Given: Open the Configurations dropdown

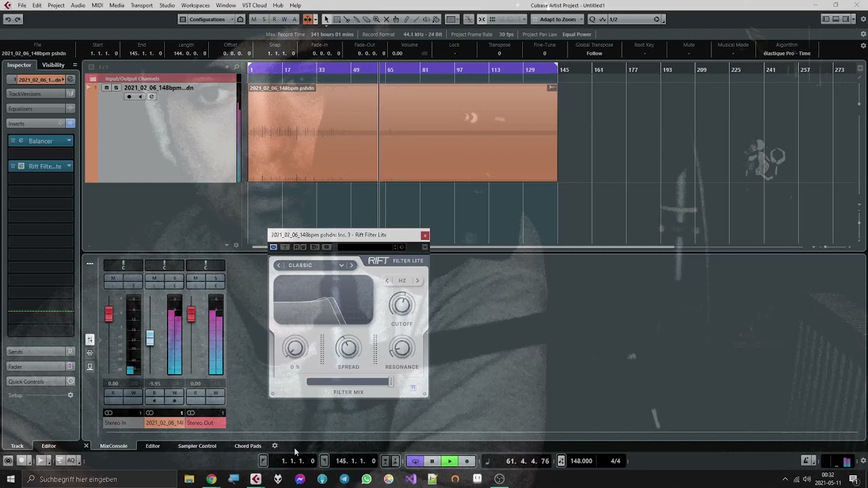Looking at the screenshot, I should click(206, 19).
